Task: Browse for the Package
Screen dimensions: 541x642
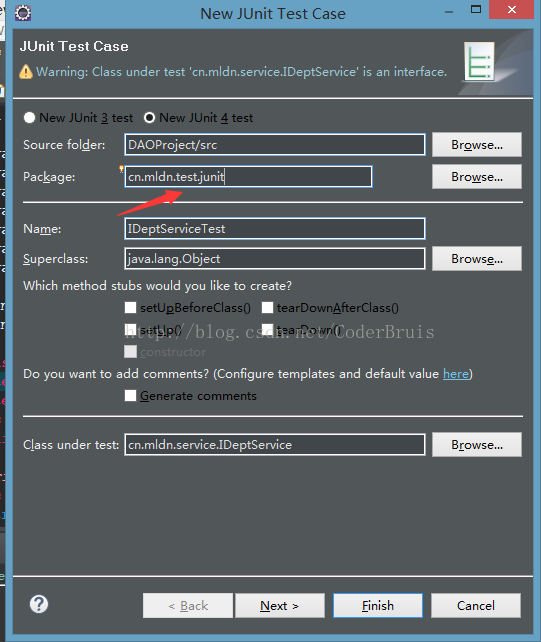Action: pyautogui.click(x=477, y=176)
